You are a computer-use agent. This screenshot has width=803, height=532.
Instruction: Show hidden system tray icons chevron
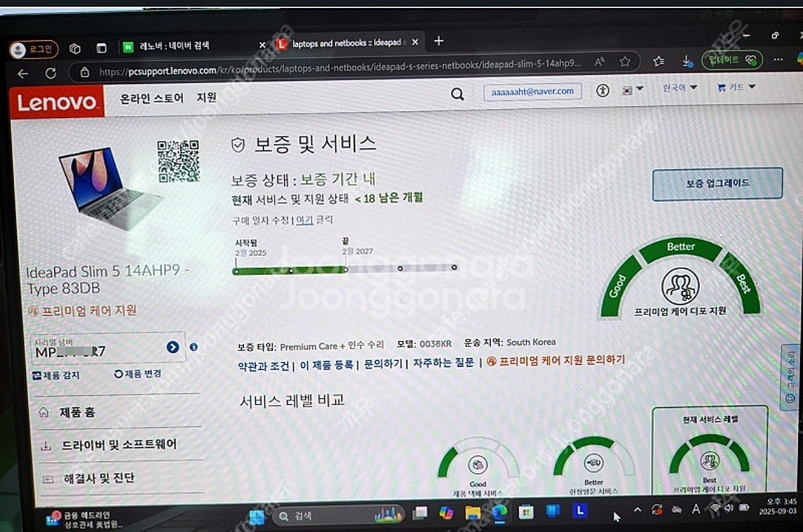637,510
